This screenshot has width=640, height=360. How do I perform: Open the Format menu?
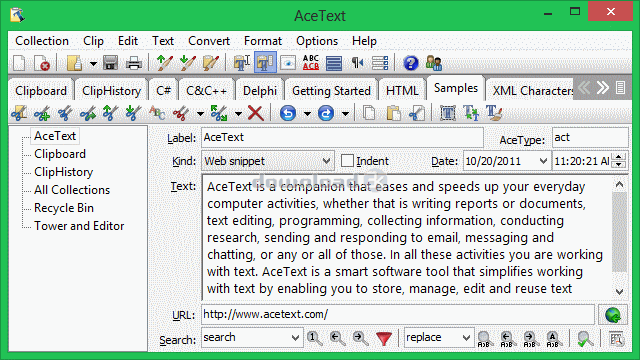(263, 41)
